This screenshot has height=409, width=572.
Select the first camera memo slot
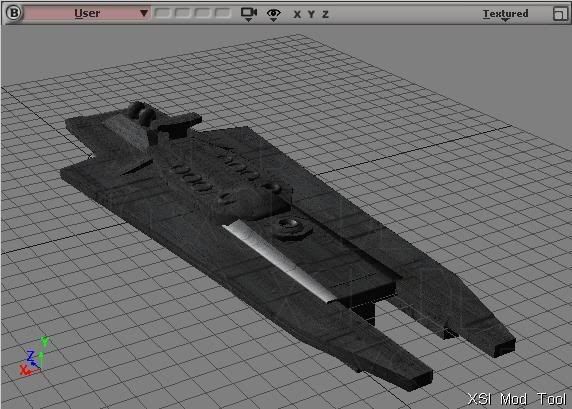tap(163, 13)
